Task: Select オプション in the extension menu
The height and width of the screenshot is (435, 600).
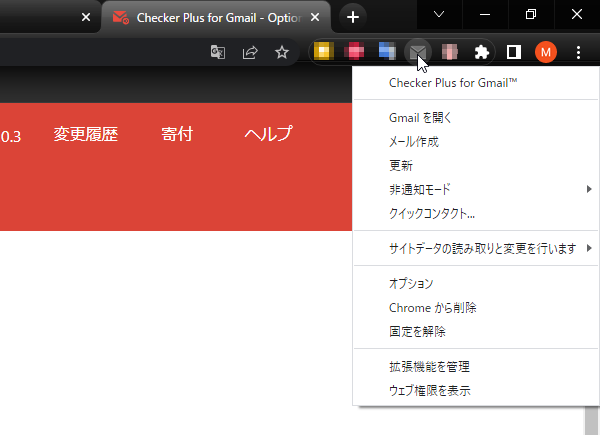Action: pyautogui.click(x=410, y=284)
